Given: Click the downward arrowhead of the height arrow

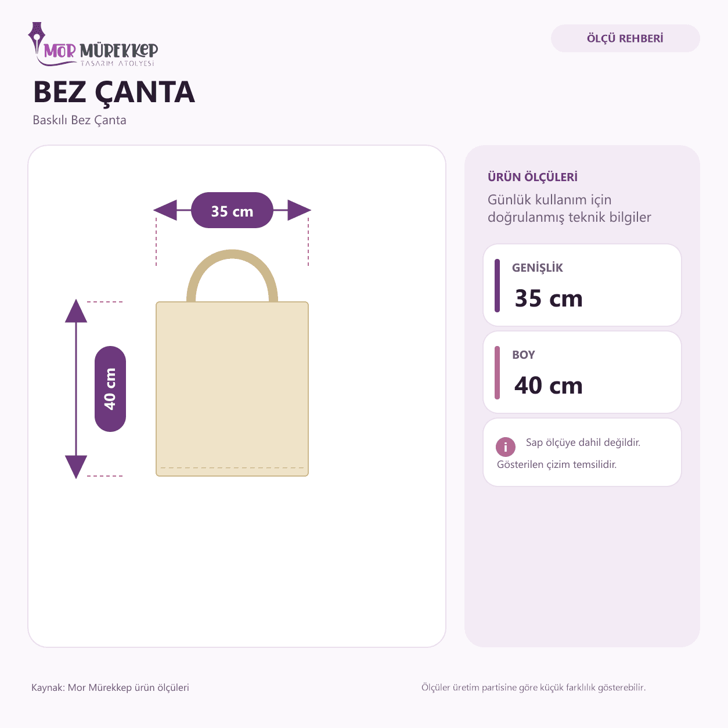Looking at the screenshot, I should 76,467.
